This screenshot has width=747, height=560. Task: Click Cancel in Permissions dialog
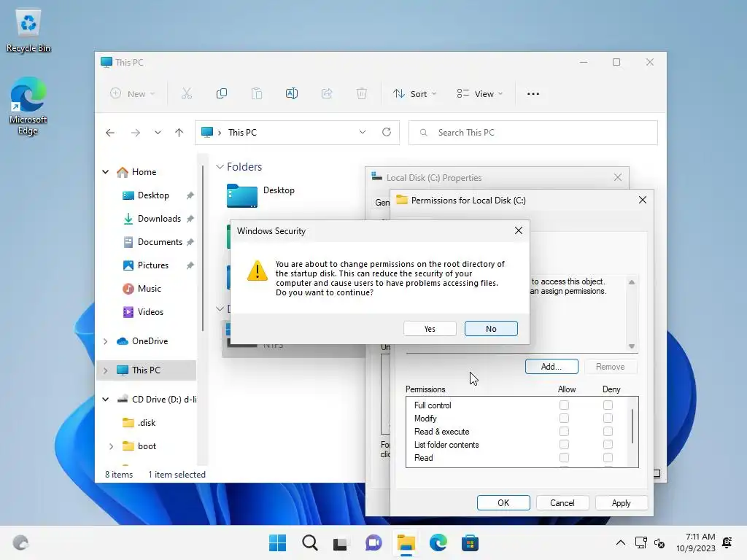[562, 503]
